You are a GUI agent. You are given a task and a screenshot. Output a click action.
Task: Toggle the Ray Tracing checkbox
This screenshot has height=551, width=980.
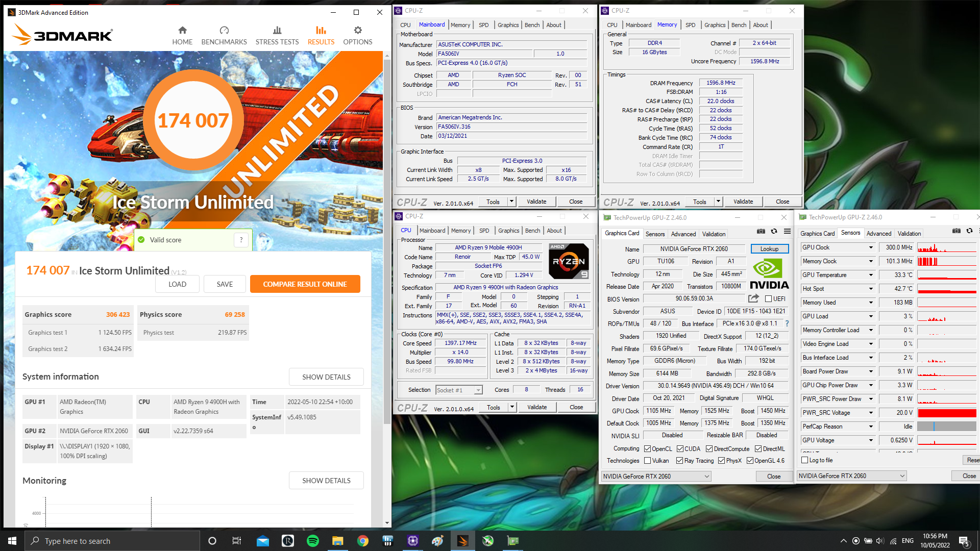click(x=679, y=461)
